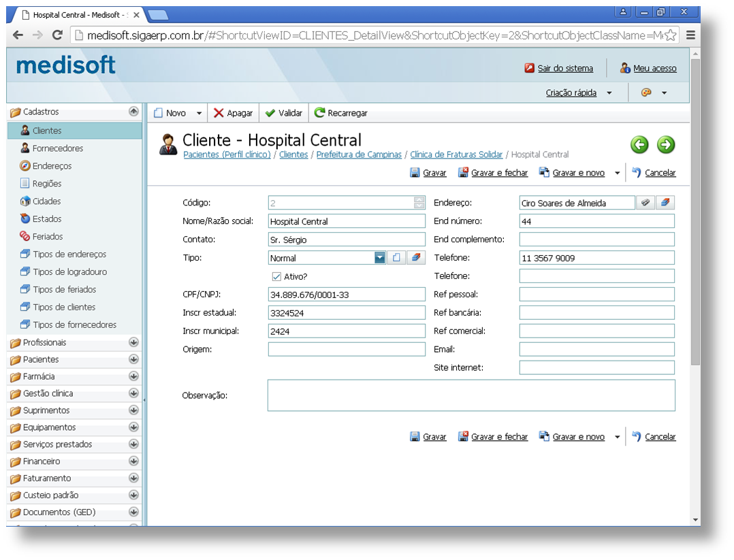Viewport: 734px width, 560px height.
Task: Click the top Gravar e fechar link
Action: point(500,173)
